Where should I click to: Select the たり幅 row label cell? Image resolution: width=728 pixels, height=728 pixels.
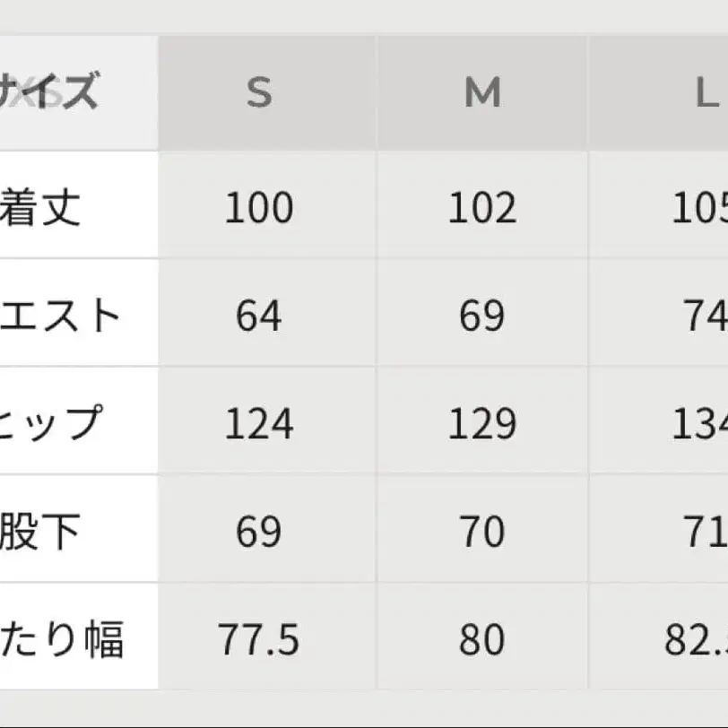coord(61,640)
